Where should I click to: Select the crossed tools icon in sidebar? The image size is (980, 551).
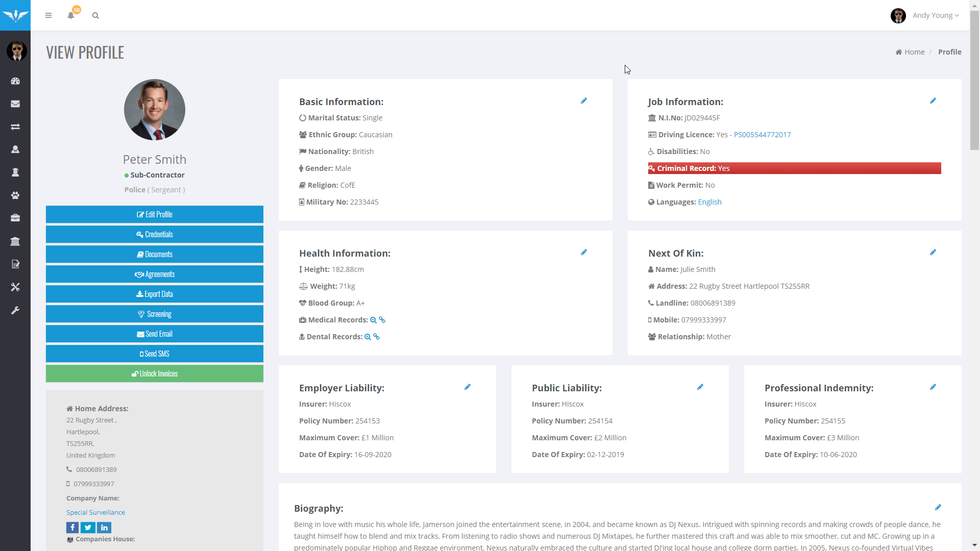[x=15, y=287]
